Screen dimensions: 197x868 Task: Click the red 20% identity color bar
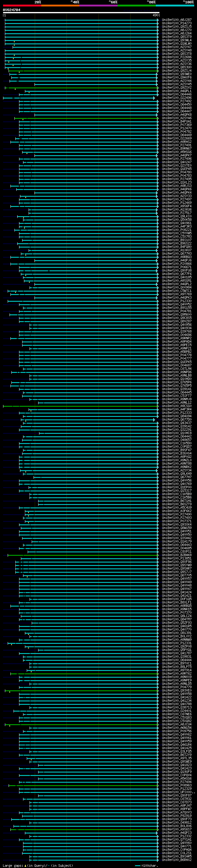click(22, 6)
